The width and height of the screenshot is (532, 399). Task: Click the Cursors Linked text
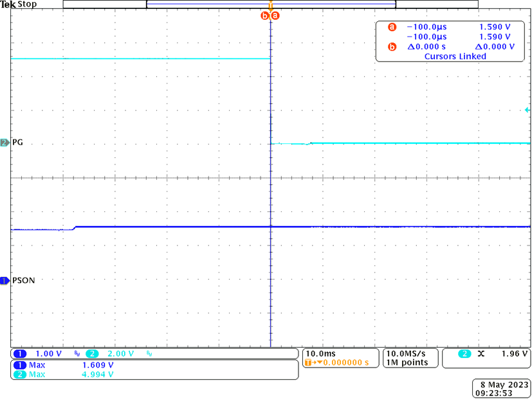click(455, 57)
